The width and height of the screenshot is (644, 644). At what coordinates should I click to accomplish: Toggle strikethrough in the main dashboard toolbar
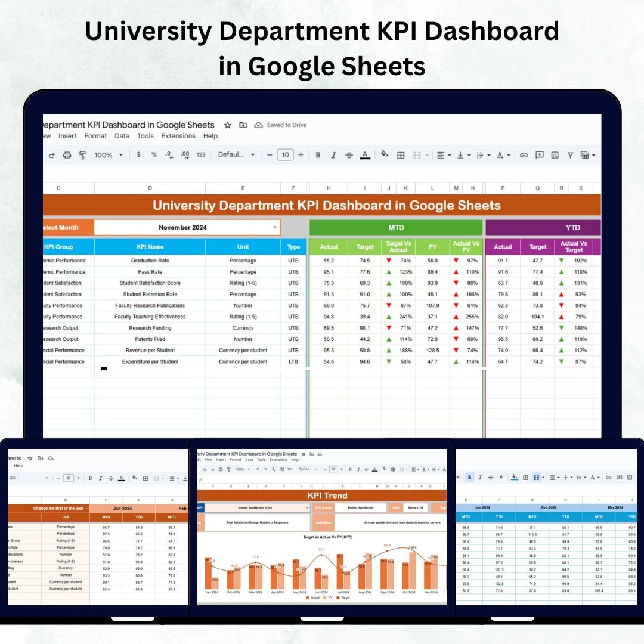(x=349, y=155)
